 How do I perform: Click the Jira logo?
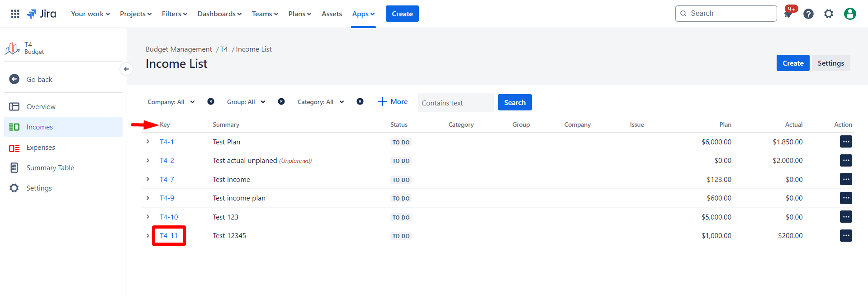[41, 14]
